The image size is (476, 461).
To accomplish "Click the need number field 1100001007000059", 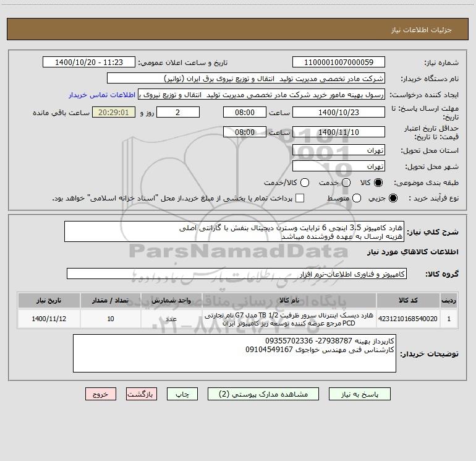I will point(339,62).
